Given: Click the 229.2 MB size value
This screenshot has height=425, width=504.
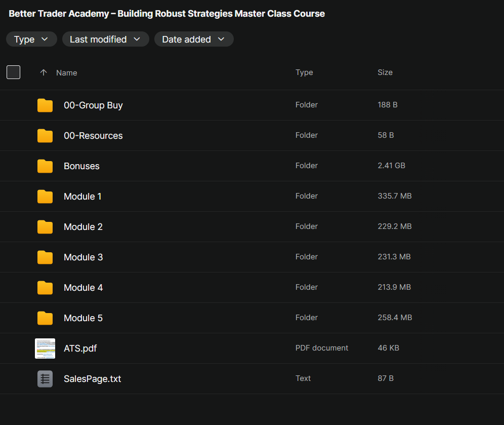Looking at the screenshot, I should point(395,226).
